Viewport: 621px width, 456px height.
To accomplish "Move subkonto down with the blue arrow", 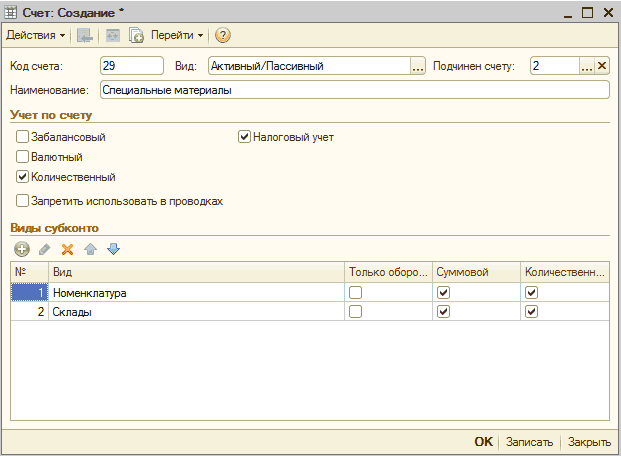I will [x=113, y=249].
